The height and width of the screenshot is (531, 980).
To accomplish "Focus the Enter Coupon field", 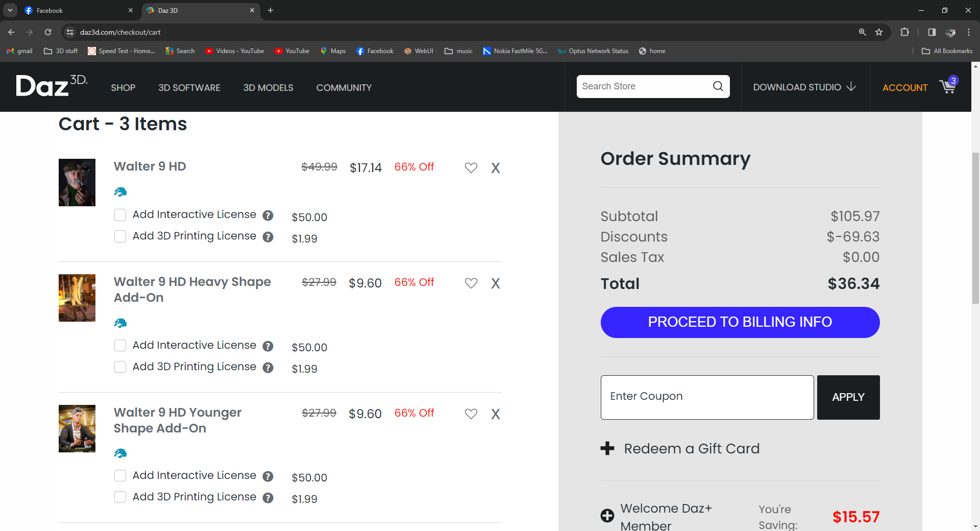I will tap(707, 397).
